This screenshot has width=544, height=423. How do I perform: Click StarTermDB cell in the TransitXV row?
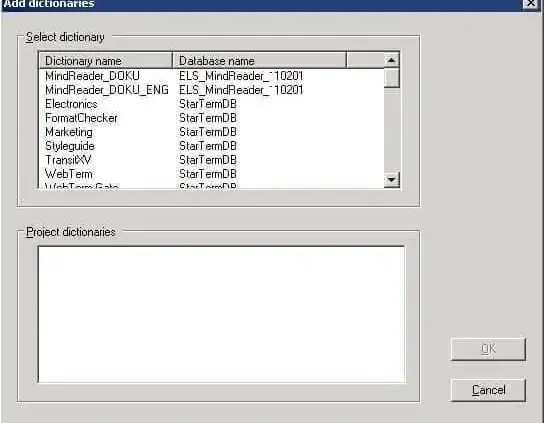208,160
